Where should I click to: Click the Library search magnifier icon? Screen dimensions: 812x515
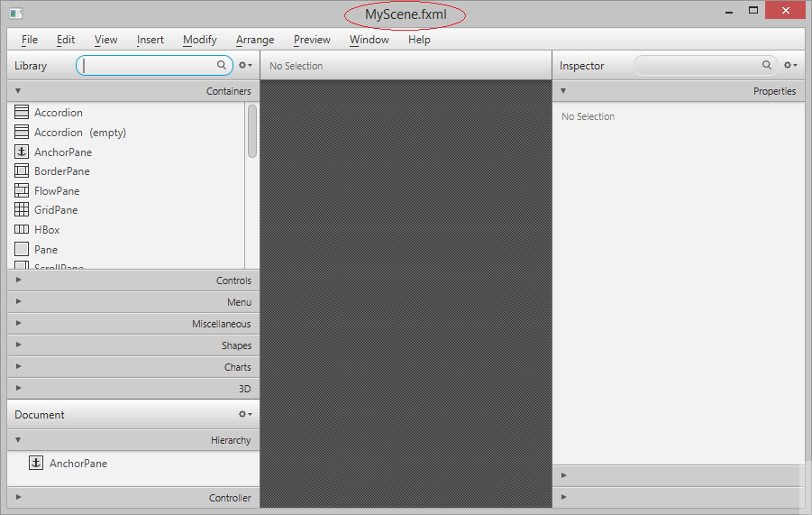tap(221, 65)
